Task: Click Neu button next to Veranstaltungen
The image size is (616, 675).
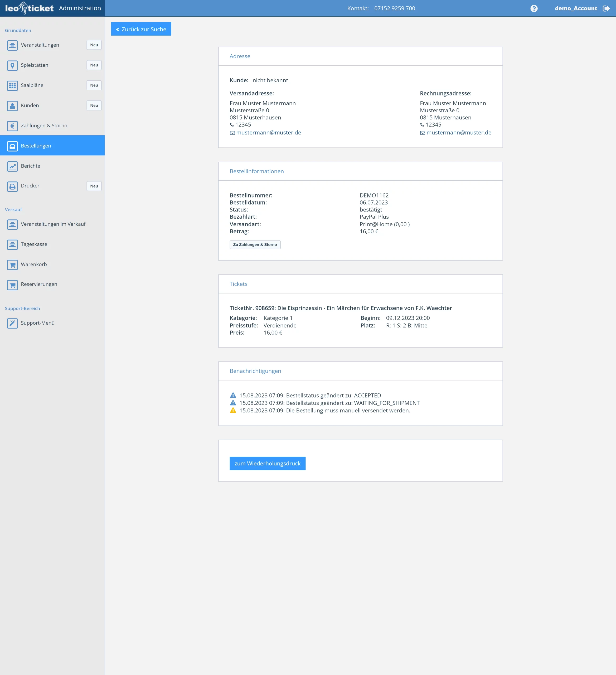Action: pyautogui.click(x=94, y=45)
